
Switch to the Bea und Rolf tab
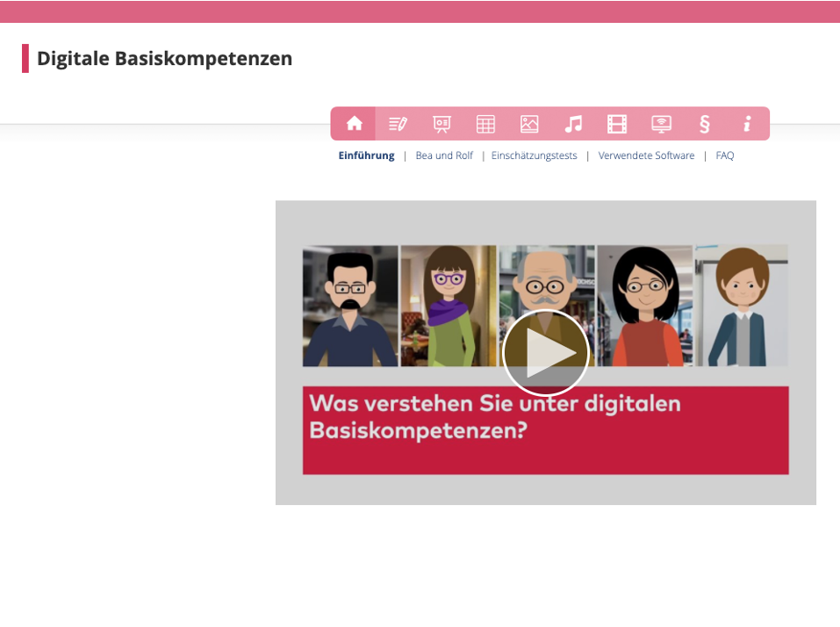pos(444,155)
